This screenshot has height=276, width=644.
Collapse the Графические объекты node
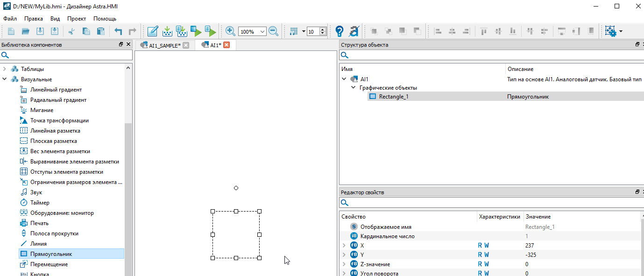point(354,88)
